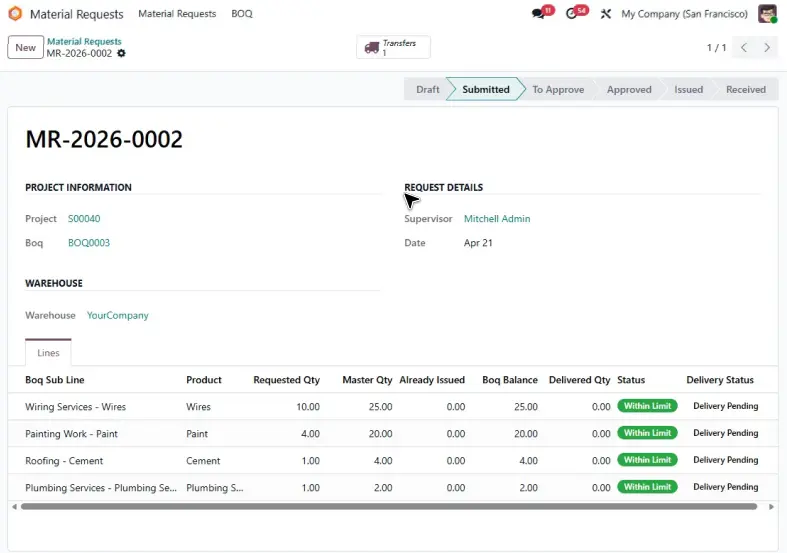
Task: Go to the next record arrow
Action: coord(766,48)
